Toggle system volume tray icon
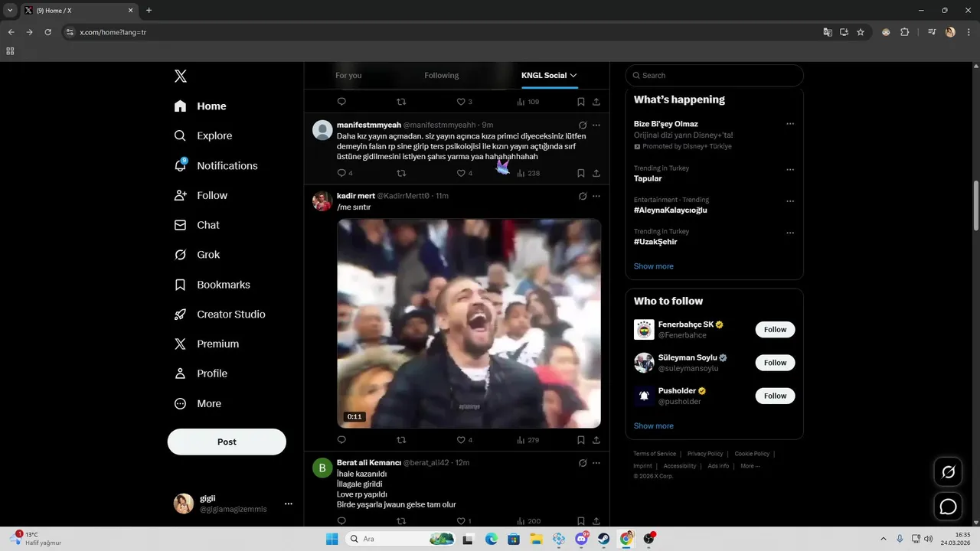The image size is (980, 551). [928, 539]
